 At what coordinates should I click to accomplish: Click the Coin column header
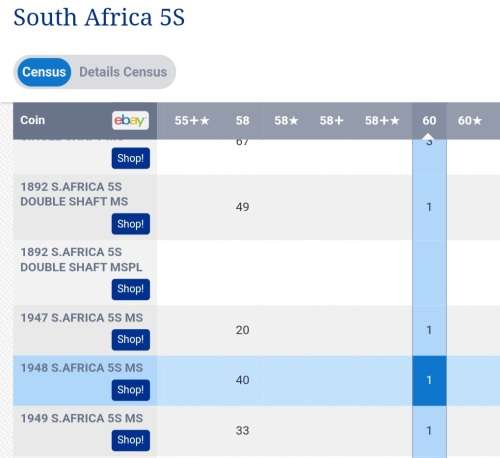coord(32,120)
